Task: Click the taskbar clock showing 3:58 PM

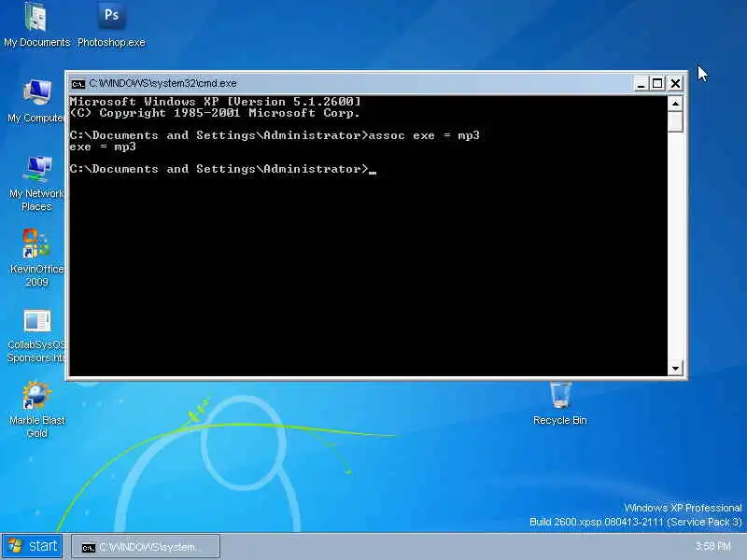Action: click(712, 546)
